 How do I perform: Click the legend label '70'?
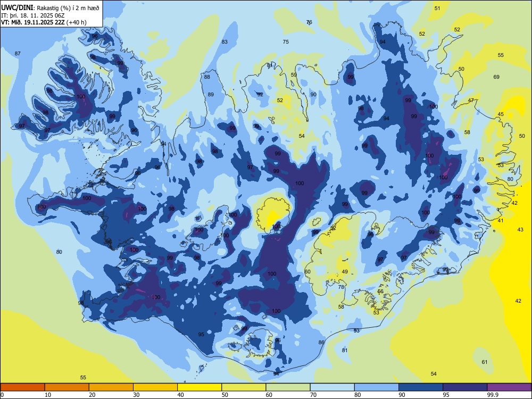[313, 395]
